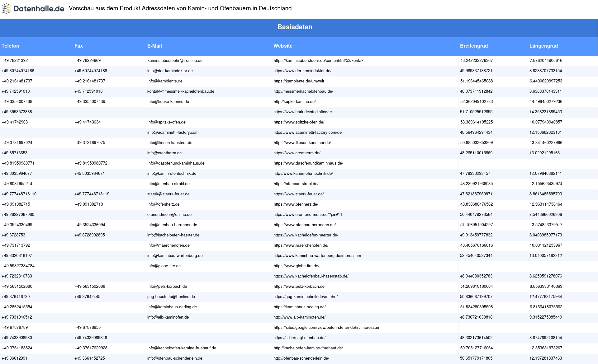Click website for oefen-stefan-dehn impressum
This screenshot has width=598, height=364.
327,328
